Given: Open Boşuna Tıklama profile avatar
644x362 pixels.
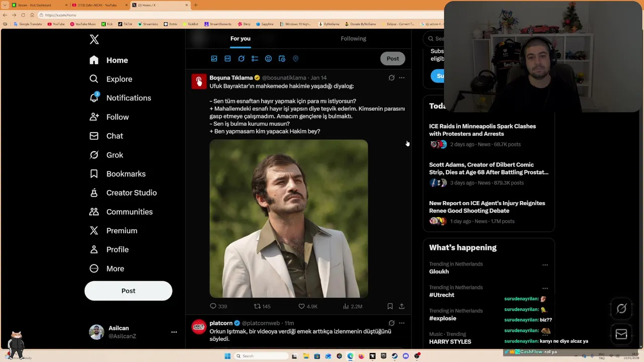Looking at the screenshot, I should click(199, 81).
